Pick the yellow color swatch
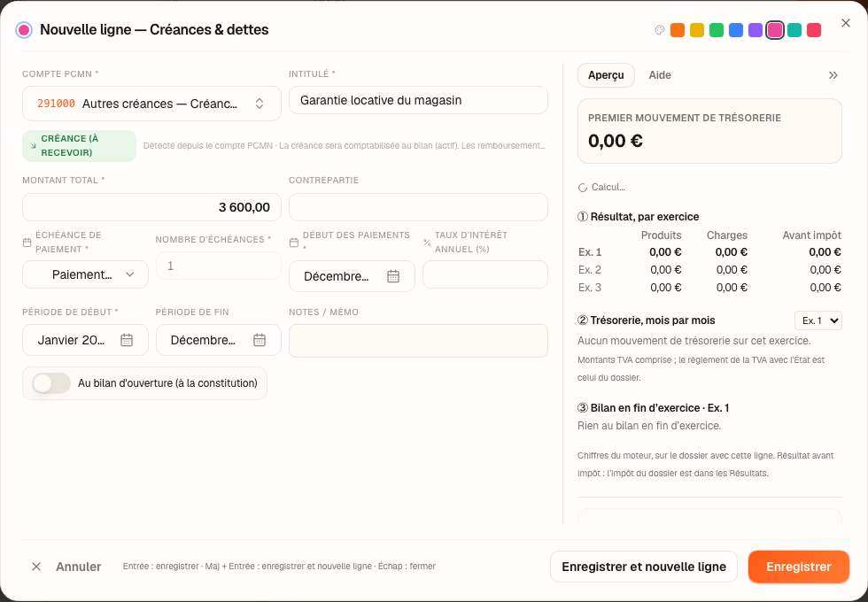Screen dimensions: 868x602 (697, 30)
